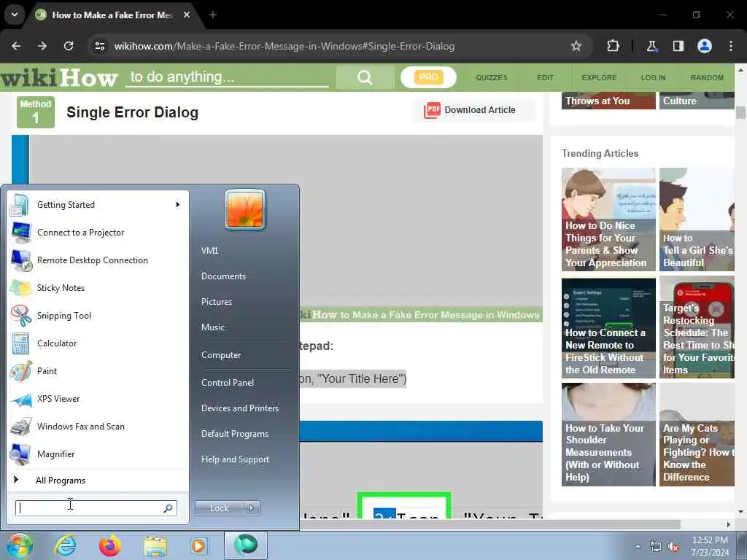Image resolution: width=747 pixels, height=560 pixels.
Task: Open Windows Media Player on taskbar
Action: point(198,545)
